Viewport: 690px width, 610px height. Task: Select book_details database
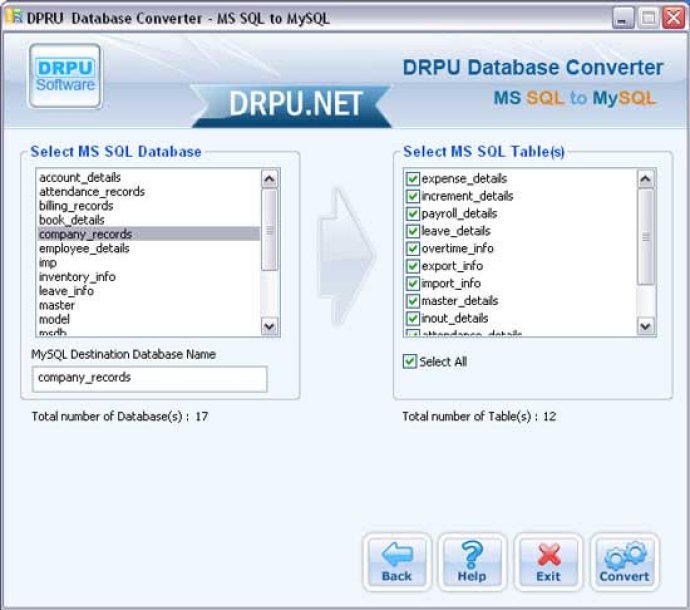point(149,220)
